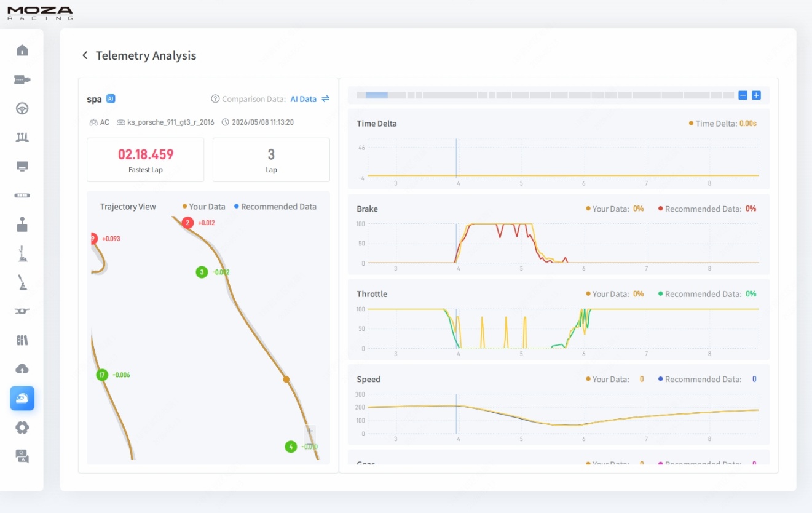Zoom out the timeline with minus button
Screen dimensions: 812x513
743,95
